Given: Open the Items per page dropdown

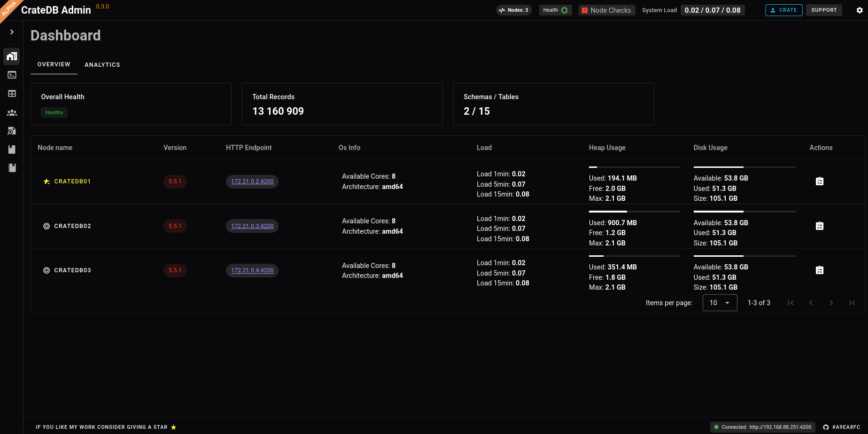Looking at the screenshot, I should click(x=720, y=303).
